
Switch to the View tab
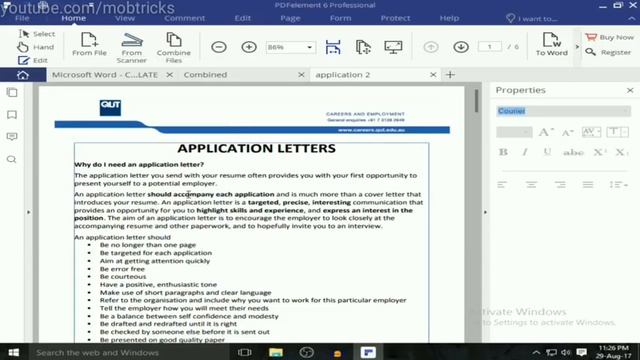(124, 18)
